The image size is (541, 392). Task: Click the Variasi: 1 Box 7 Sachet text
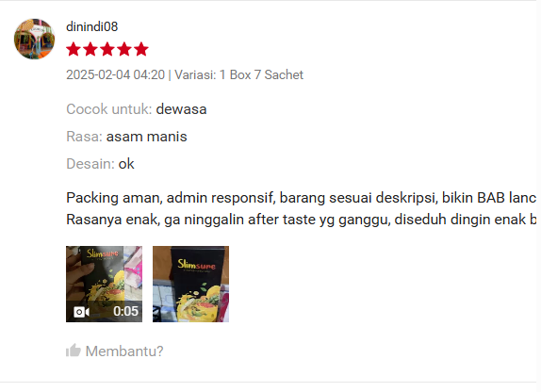238,74
